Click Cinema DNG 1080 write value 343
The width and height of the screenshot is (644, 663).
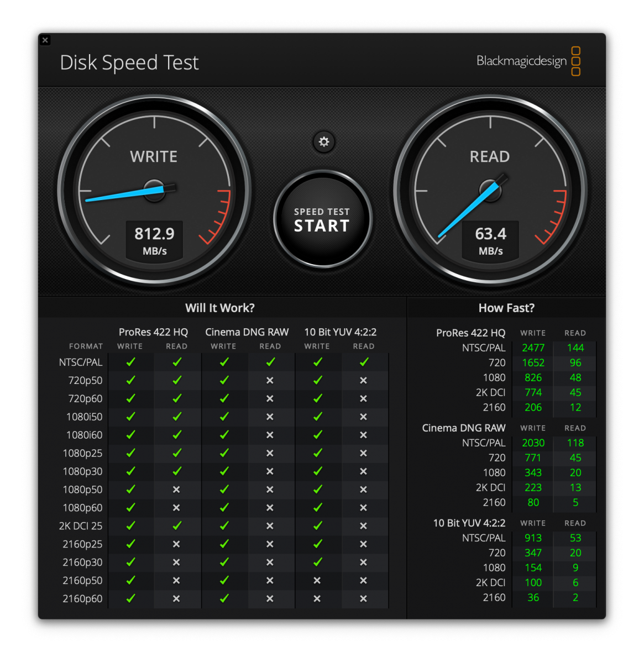tap(533, 472)
